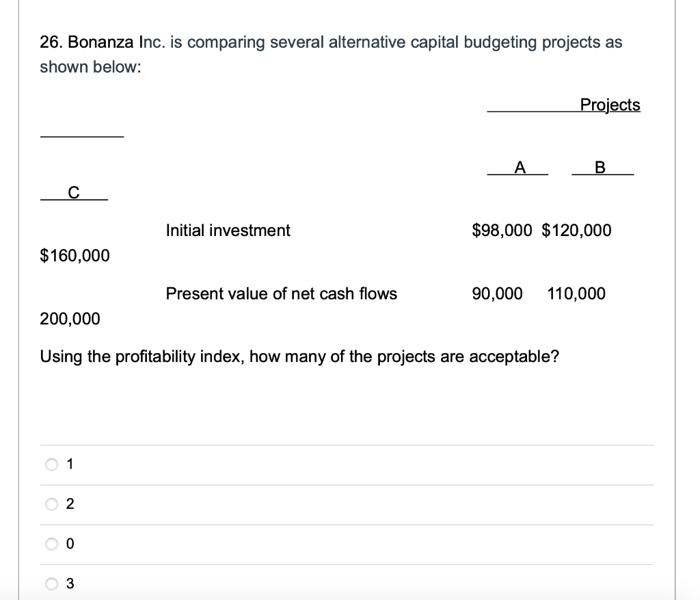Select the radio button for answer 0
This screenshot has width=700, height=600.
tap(52, 544)
